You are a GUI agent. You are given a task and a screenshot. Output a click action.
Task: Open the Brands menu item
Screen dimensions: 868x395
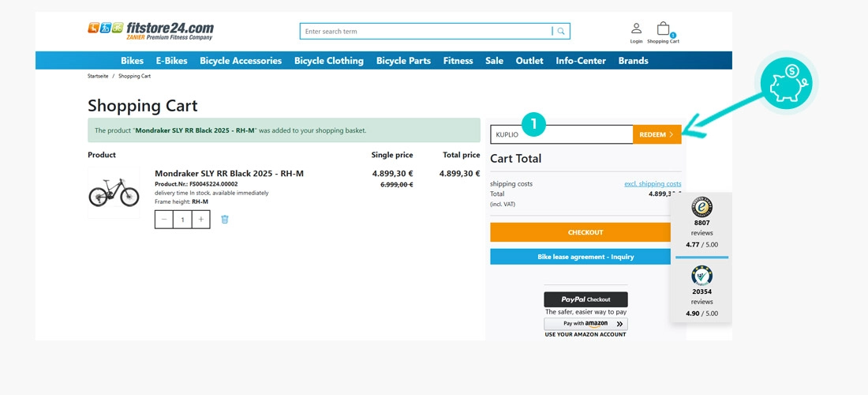point(634,60)
